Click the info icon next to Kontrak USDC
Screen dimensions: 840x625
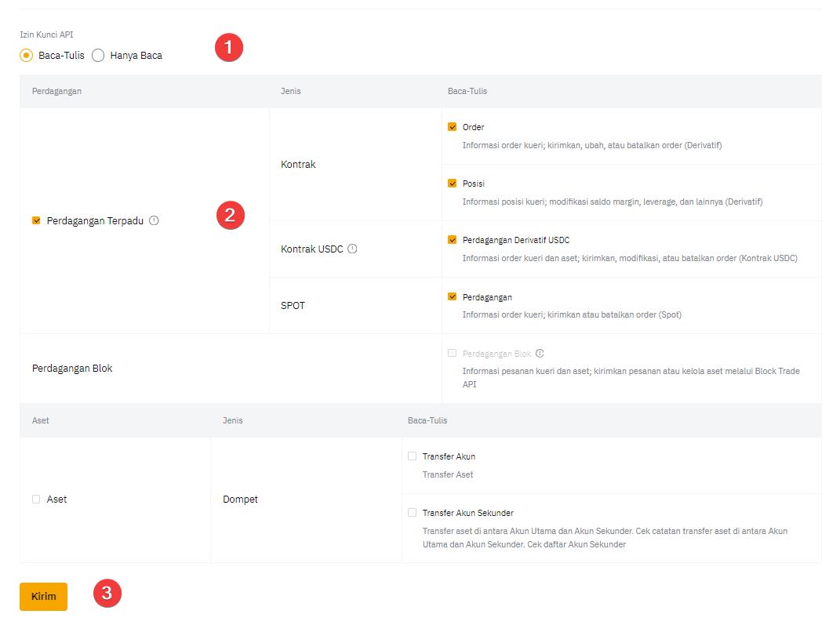pyautogui.click(x=352, y=249)
